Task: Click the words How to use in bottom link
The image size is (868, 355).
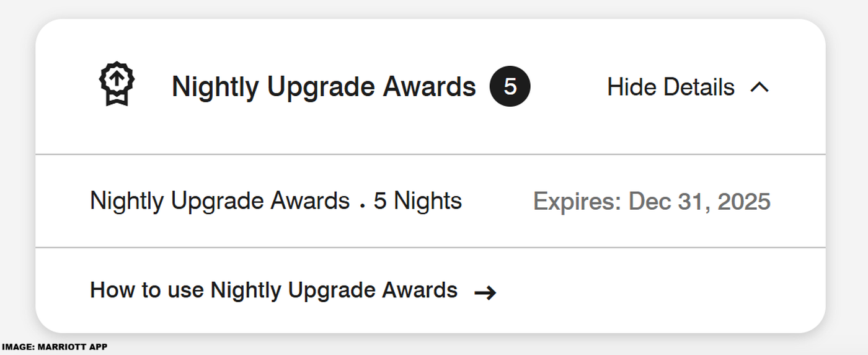Action: click(x=147, y=290)
